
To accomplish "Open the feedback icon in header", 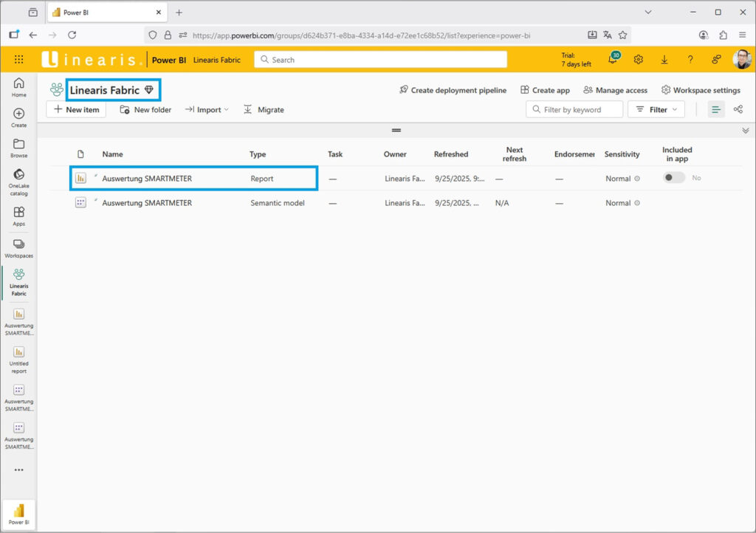I will point(716,59).
